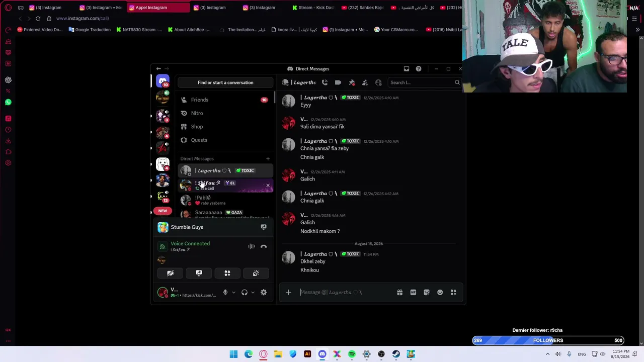Image resolution: width=644 pixels, height=362 pixels.
Task: Open GIF picker in message bar
Action: click(413, 292)
